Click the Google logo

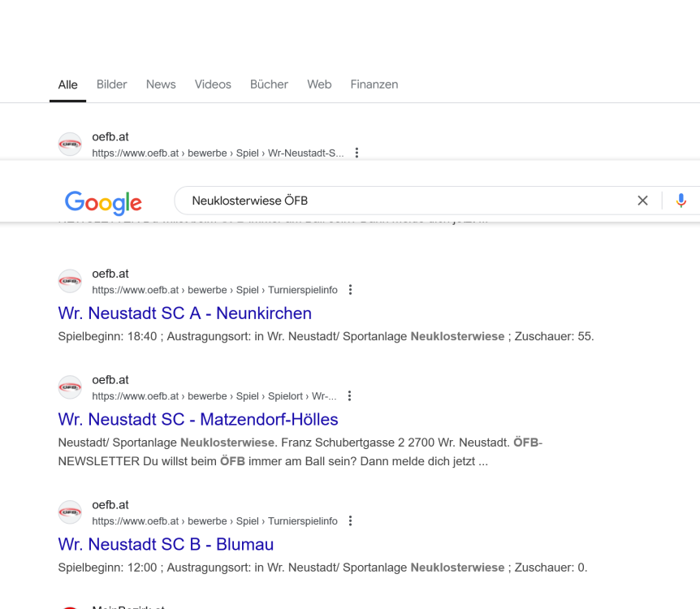point(103,204)
